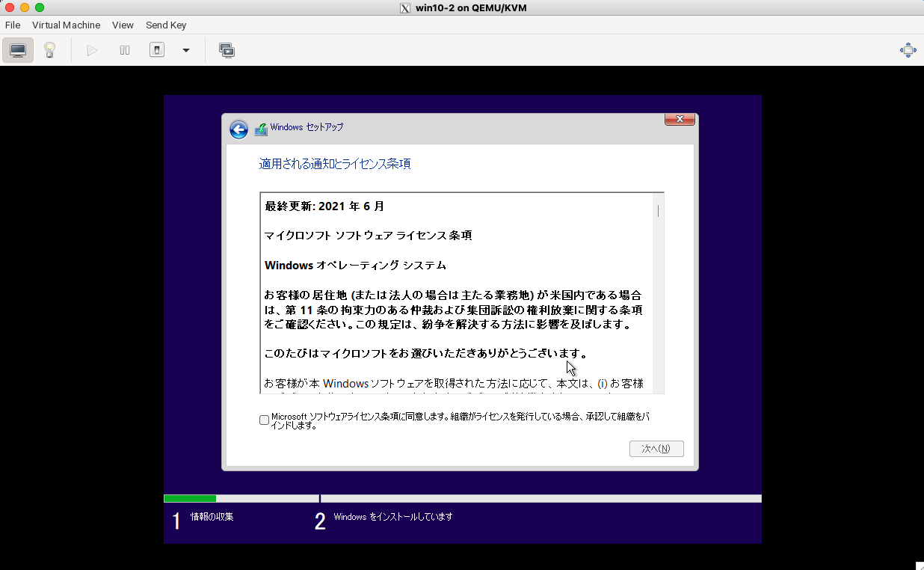Viewport: 924px width, 570px height.
Task: Click the 次へ(N) button
Action: [x=656, y=449]
